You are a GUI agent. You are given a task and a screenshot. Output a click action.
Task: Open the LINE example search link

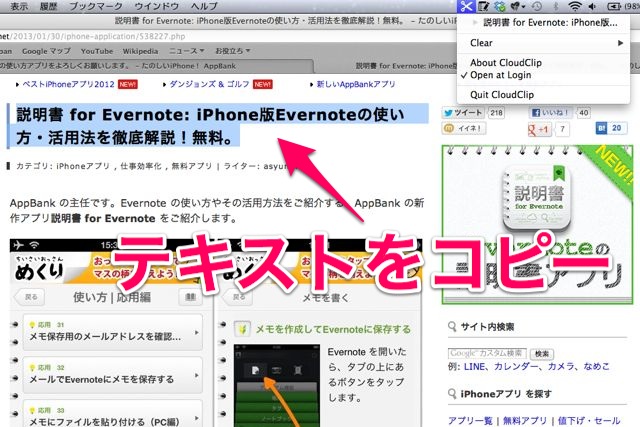[x=474, y=367]
